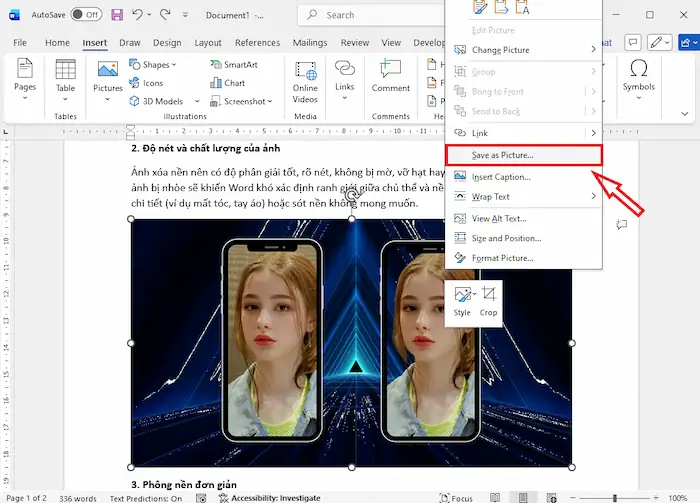Open the Shapes dropdown

[x=153, y=65]
